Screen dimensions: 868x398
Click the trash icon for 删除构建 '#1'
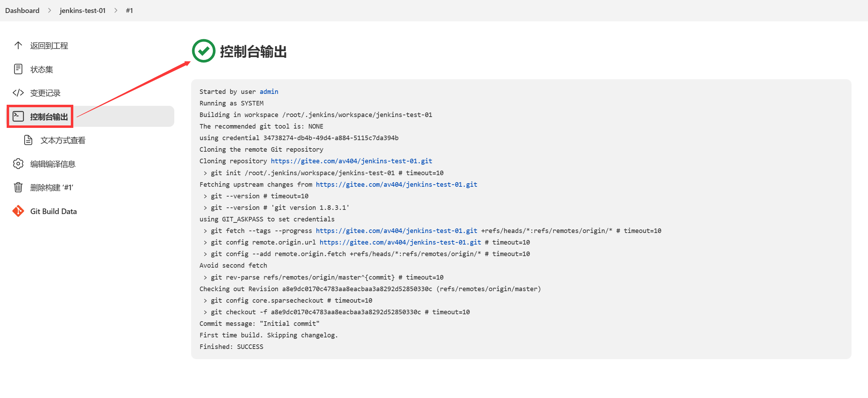18,187
